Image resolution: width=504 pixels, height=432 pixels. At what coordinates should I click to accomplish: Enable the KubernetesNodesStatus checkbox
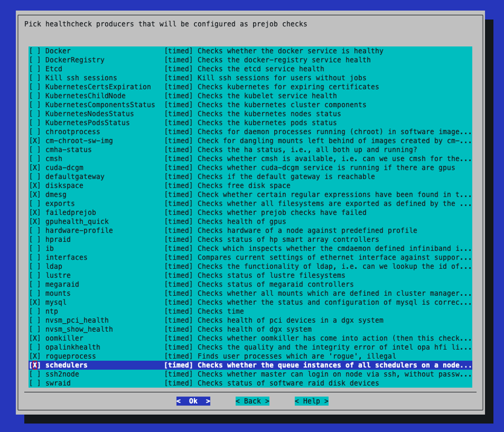coord(34,114)
